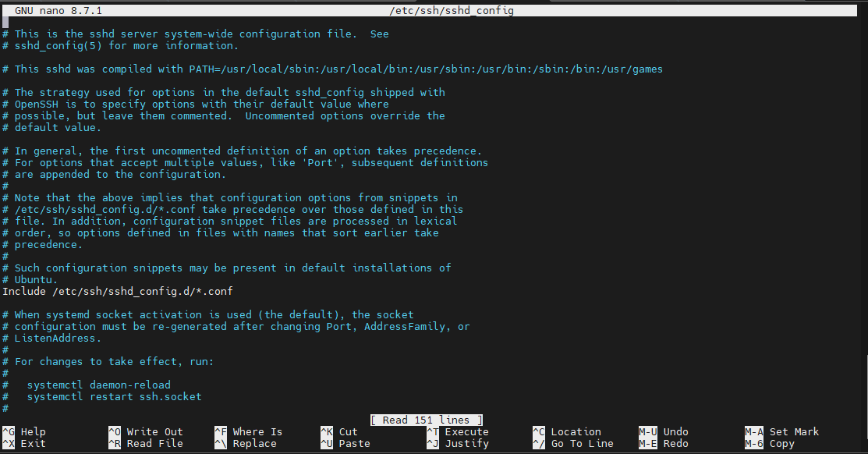
Task: Click the 'Such configuration snippets may be present' line
Action: click(226, 268)
